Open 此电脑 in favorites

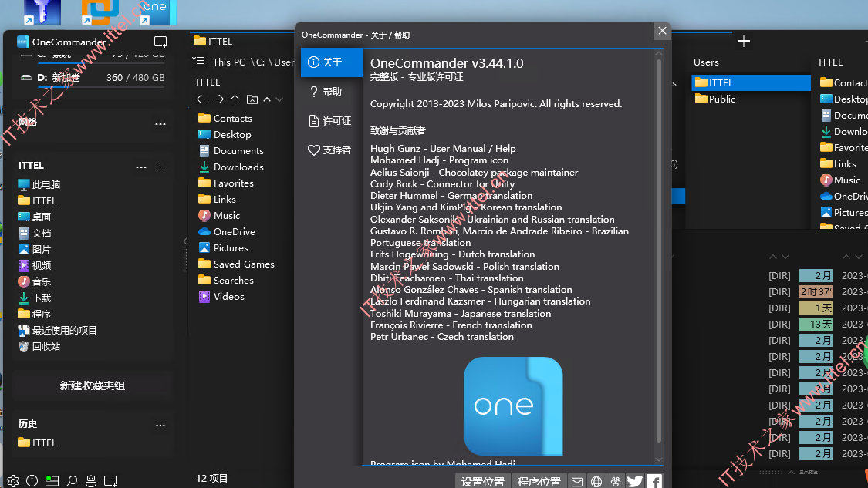(39, 184)
